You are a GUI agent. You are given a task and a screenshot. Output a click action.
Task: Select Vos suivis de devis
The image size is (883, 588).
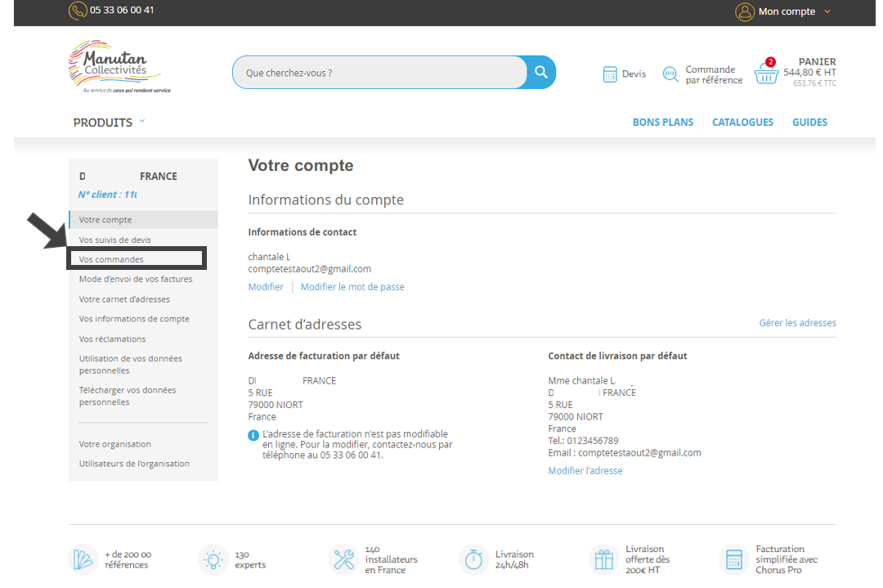click(x=114, y=240)
